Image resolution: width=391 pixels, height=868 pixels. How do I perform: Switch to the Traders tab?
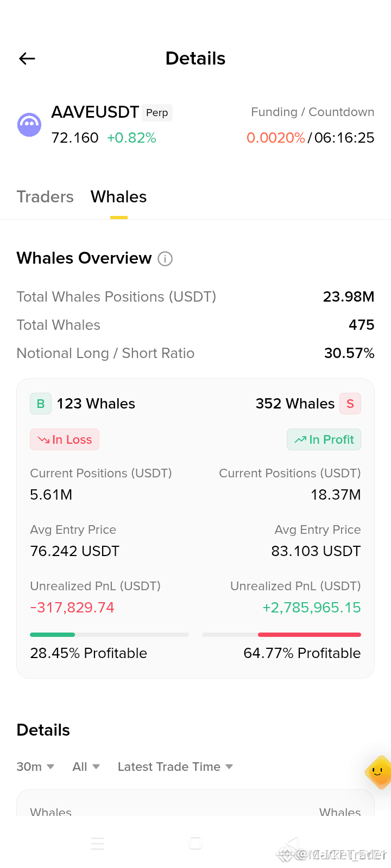pos(45,196)
